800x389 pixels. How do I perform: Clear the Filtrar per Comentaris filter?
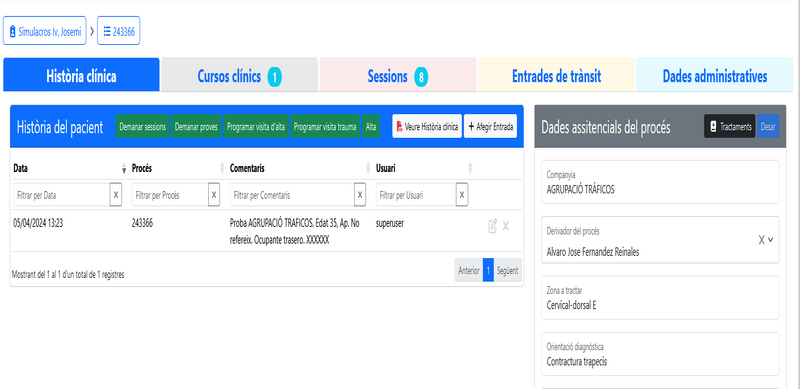360,194
